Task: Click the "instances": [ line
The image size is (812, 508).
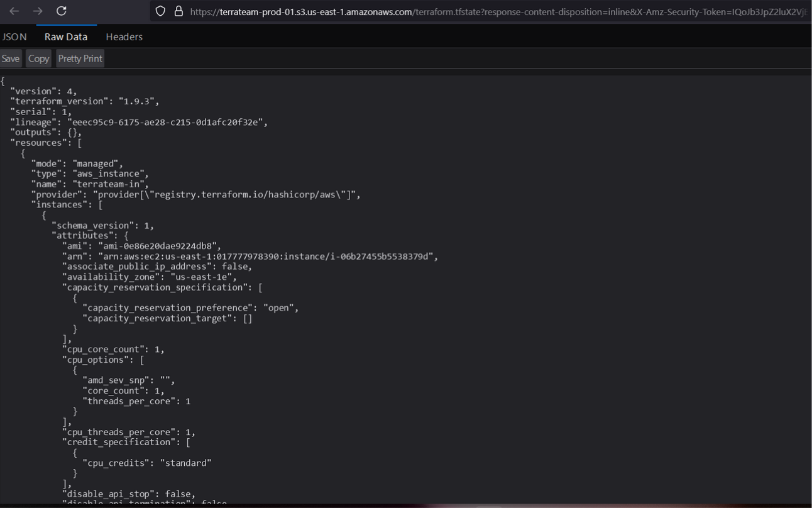Action: pyautogui.click(x=67, y=204)
